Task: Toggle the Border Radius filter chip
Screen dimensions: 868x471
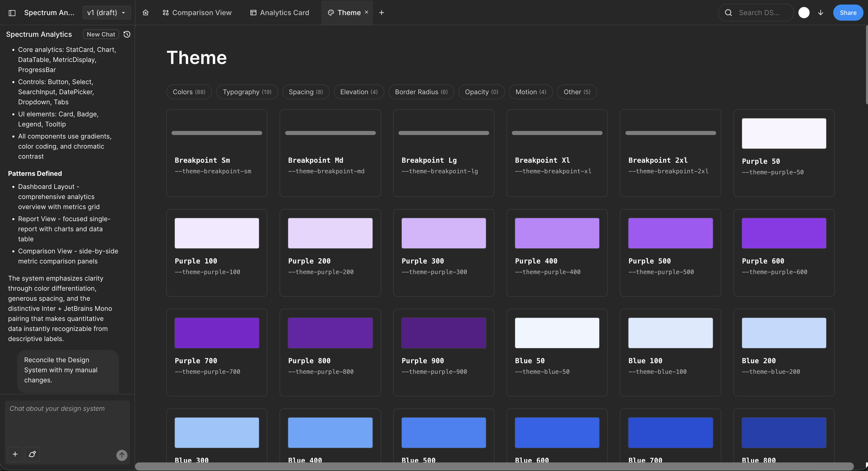Action: (421, 92)
